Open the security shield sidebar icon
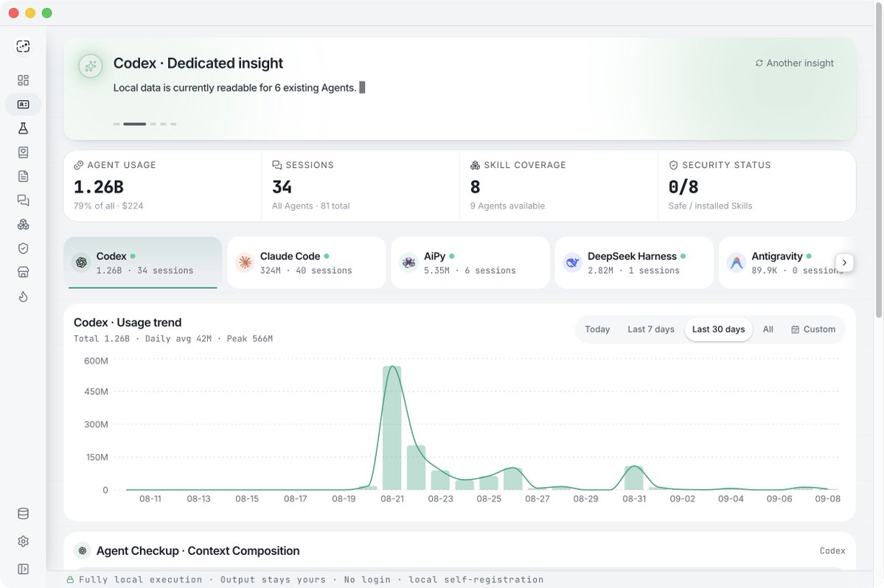 (x=23, y=248)
